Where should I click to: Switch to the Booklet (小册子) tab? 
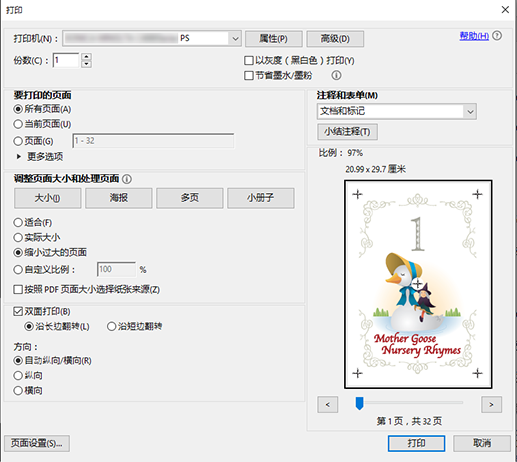261,198
